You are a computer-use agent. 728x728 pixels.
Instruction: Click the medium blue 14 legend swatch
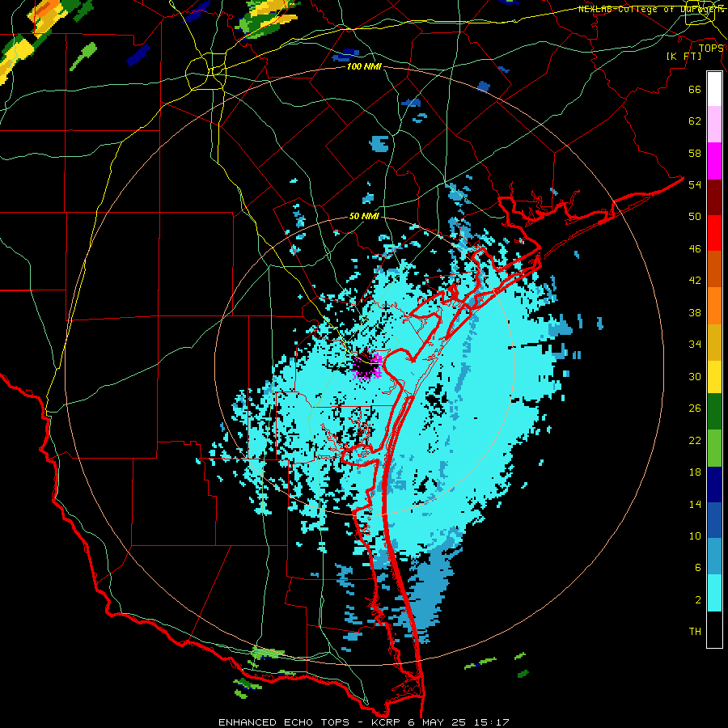714,520
